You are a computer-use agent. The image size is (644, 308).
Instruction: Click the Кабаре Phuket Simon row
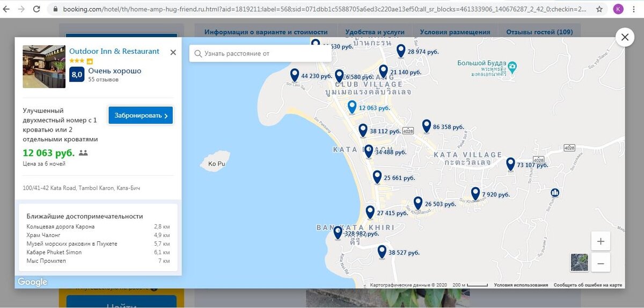98,253
